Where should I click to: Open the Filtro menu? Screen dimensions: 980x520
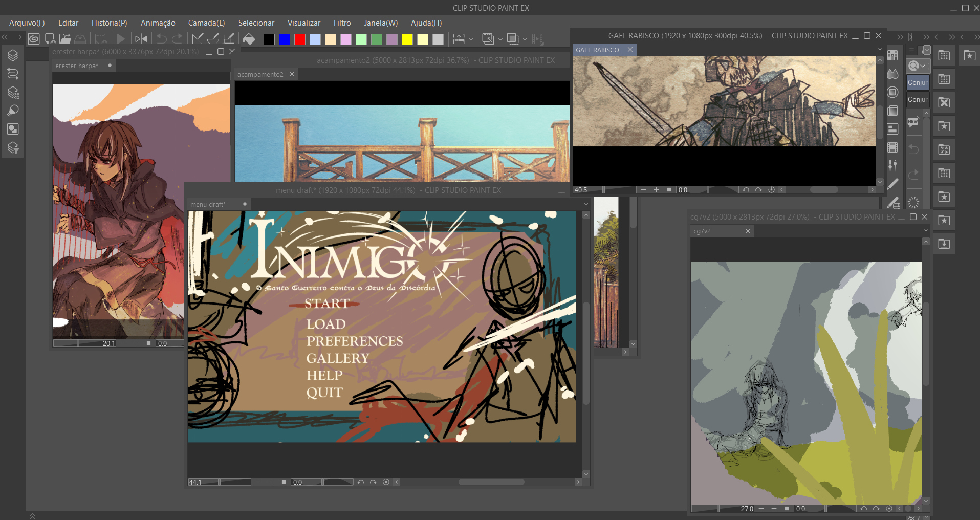coord(342,23)
